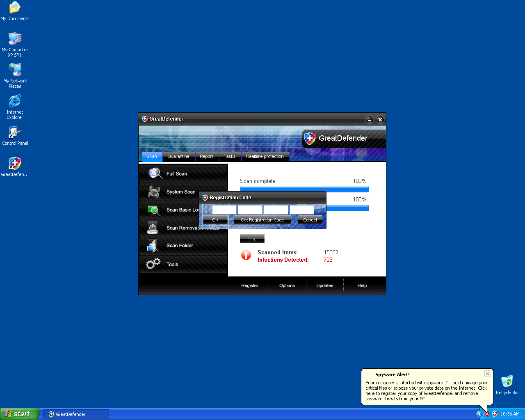525x420 pixels.
Task: Click the Scan Folder icon
Action: [153, 246]
